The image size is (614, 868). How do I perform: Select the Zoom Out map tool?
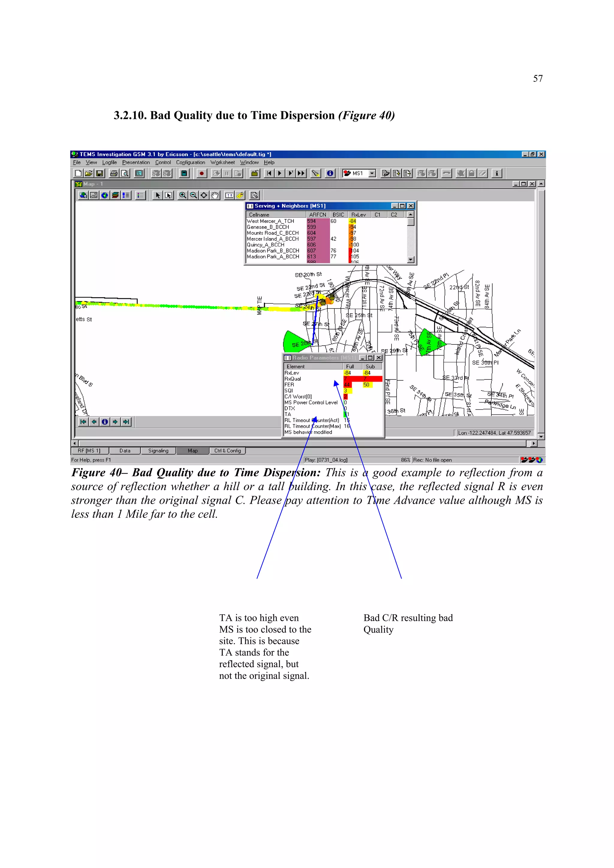[193, 195]
